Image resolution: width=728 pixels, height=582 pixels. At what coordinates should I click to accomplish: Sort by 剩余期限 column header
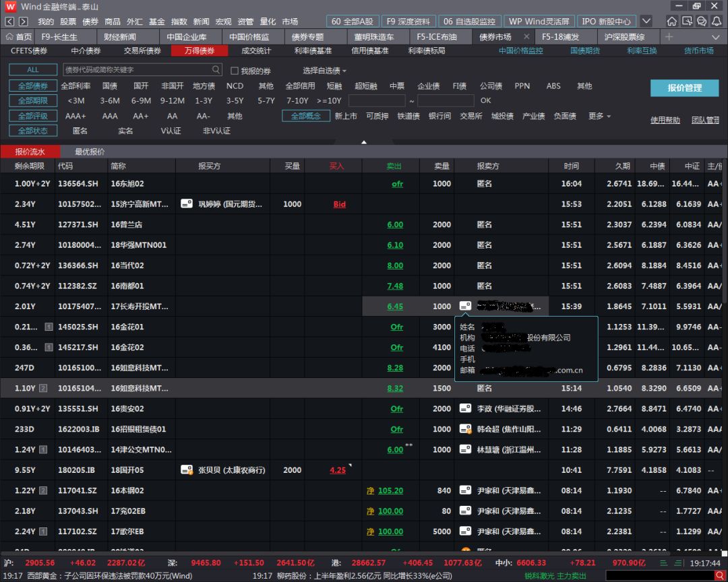click(x=29, y=166)
